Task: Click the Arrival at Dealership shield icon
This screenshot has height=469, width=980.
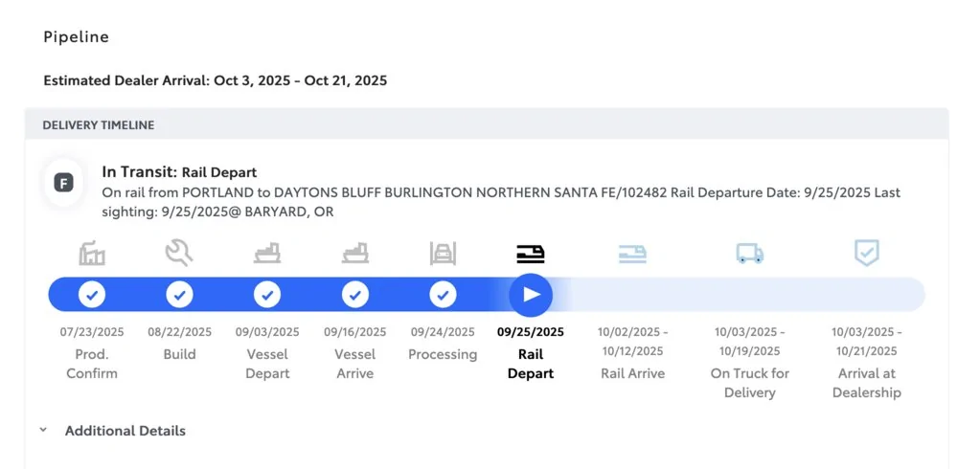Action: coord(866,253)
